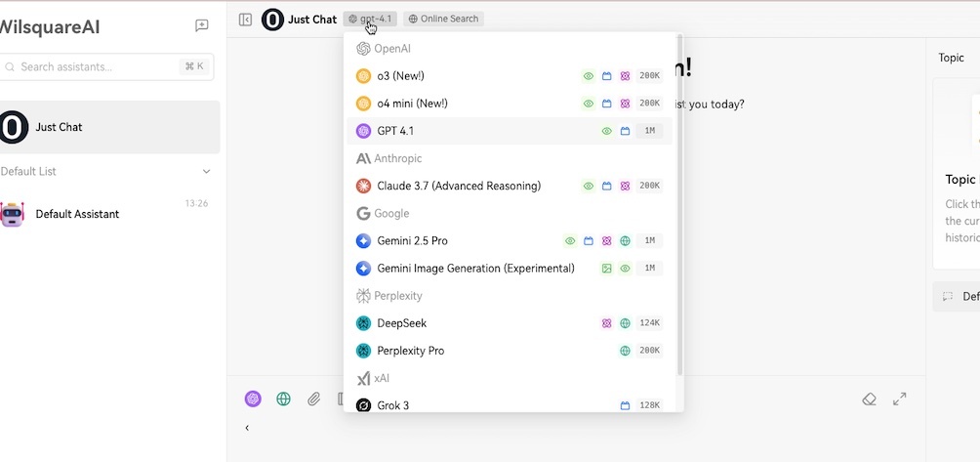Image resolution: width=980 pixels, height=462 pixels.
Task: Click the vision eye icon on o3 row
Action: (589, 76)
